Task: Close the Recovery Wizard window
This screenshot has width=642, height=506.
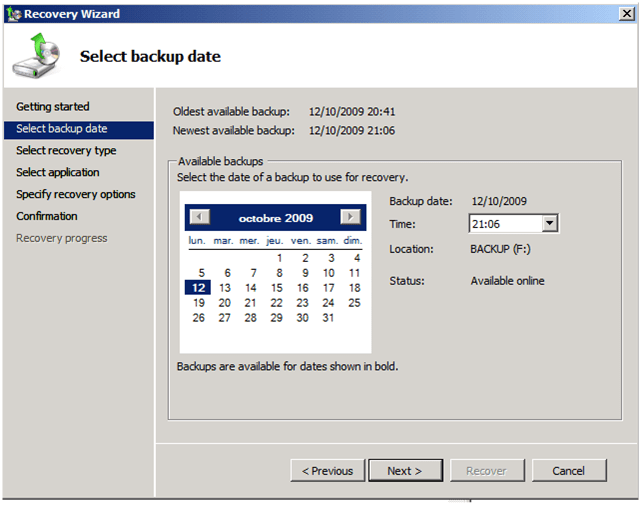Action: point(625,13)
